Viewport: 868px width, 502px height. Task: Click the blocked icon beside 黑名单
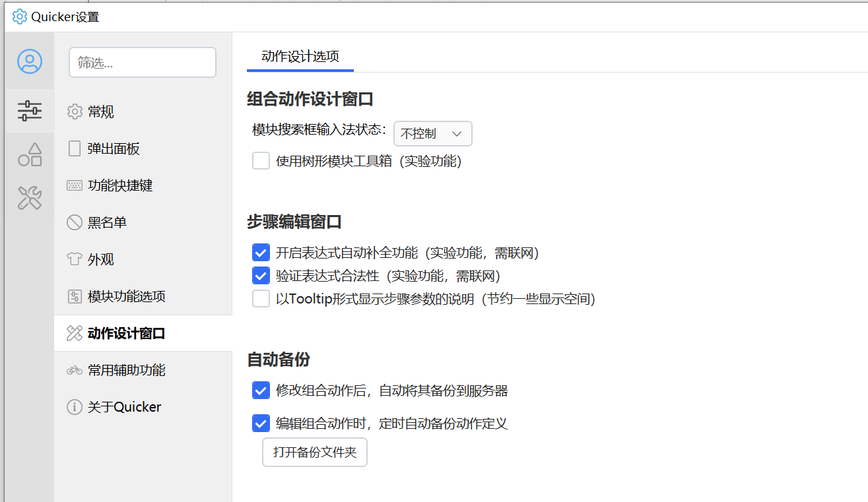pyautogui.click(x=75, y=223)
